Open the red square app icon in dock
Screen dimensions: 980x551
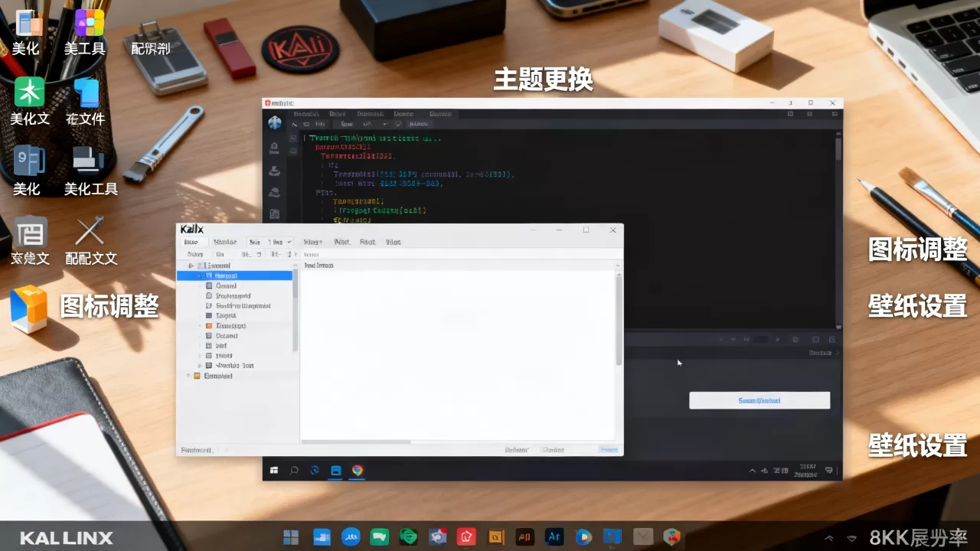click(x=467, y=537)
